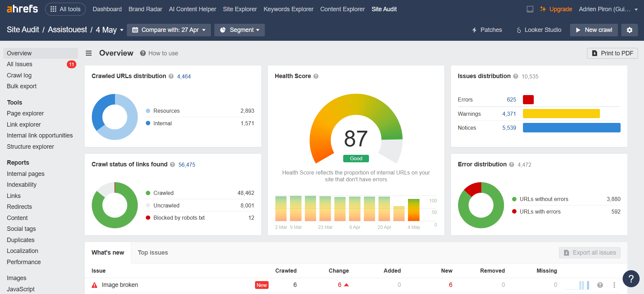The image size is (644, 294).
Task: Open the project settings gear icon
Action: [629, 30]
